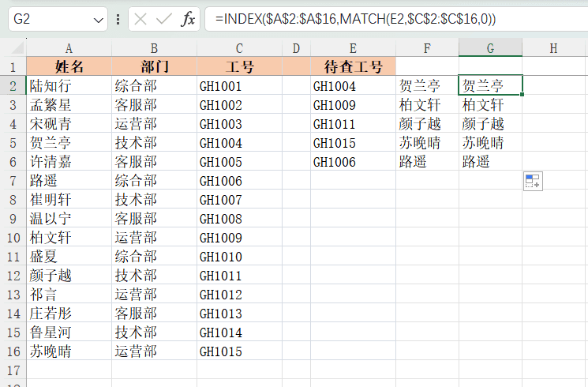Select row 17 header

click(x=13, y=370)
